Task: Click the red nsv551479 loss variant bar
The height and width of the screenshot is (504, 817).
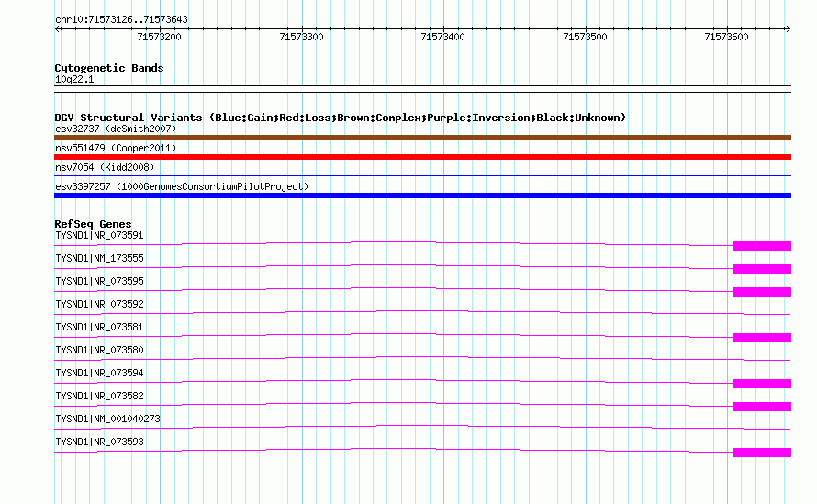Action: click(x=422, y=157)
